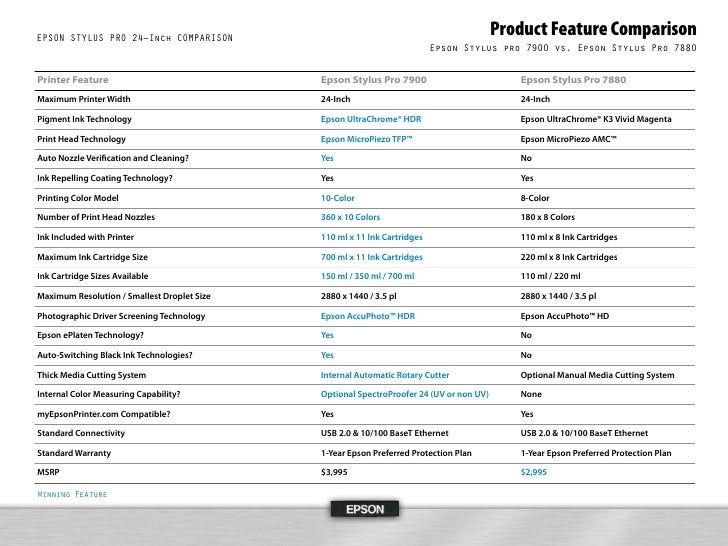Click 'Epson UltraChrome K3 Vivid Magenta' value
Viewport: 728px width, 546px height.
596,119
